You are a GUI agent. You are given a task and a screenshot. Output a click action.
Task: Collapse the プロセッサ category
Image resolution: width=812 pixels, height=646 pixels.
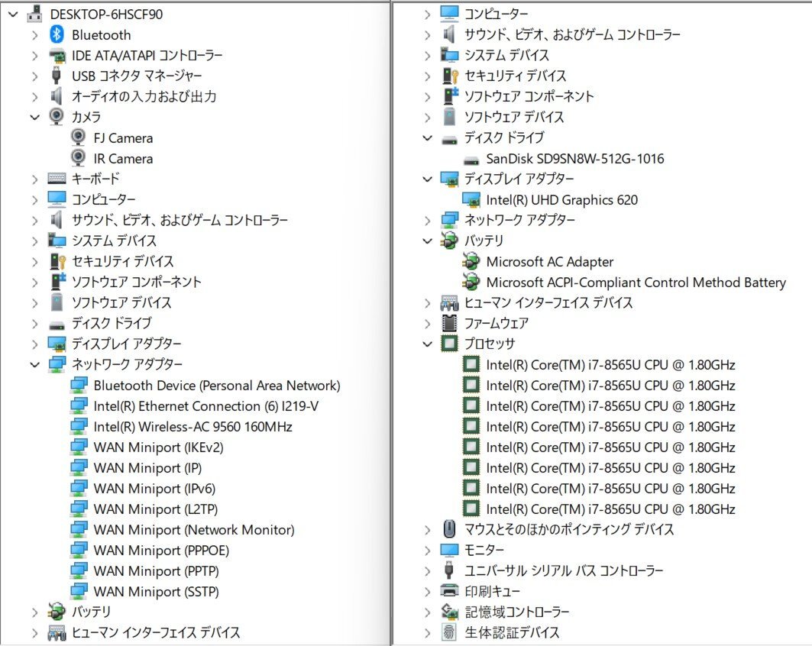tap(427, 344)
